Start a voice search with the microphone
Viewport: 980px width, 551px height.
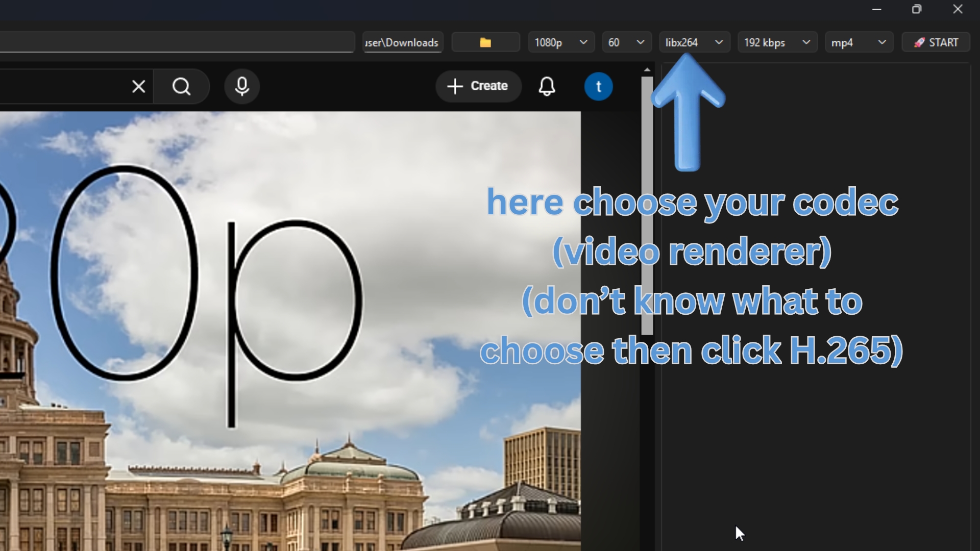(241, 86)
